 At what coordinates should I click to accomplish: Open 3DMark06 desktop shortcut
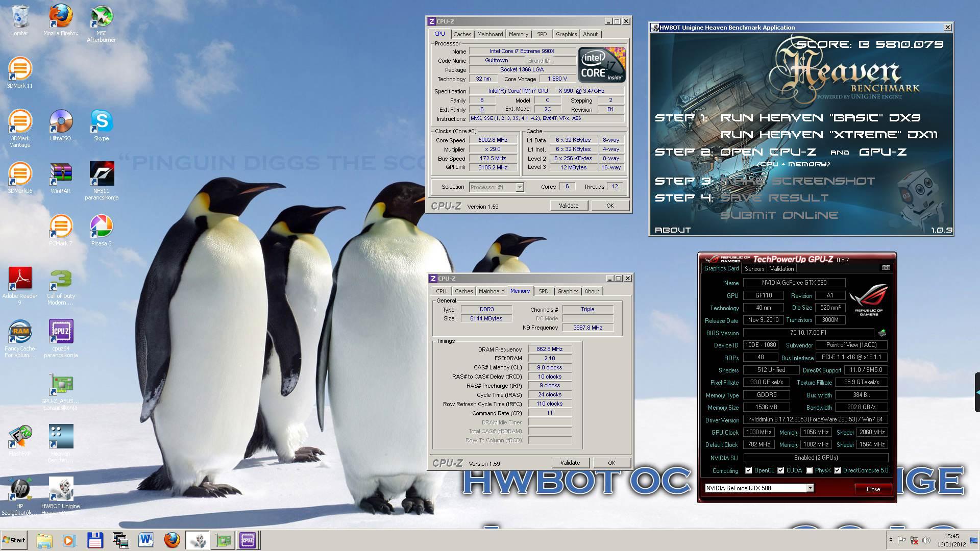tap(20, 178)
